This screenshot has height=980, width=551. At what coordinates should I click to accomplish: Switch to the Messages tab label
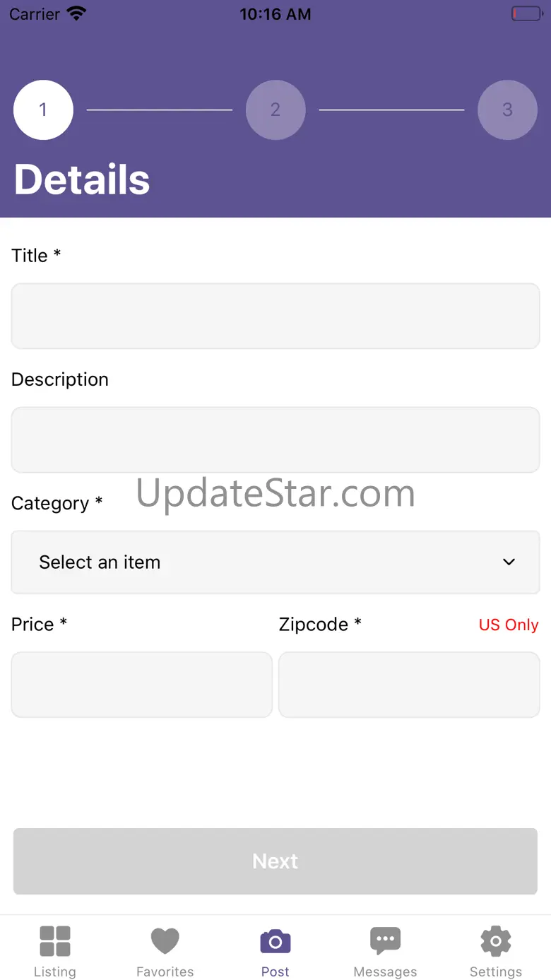pos(386,972)
